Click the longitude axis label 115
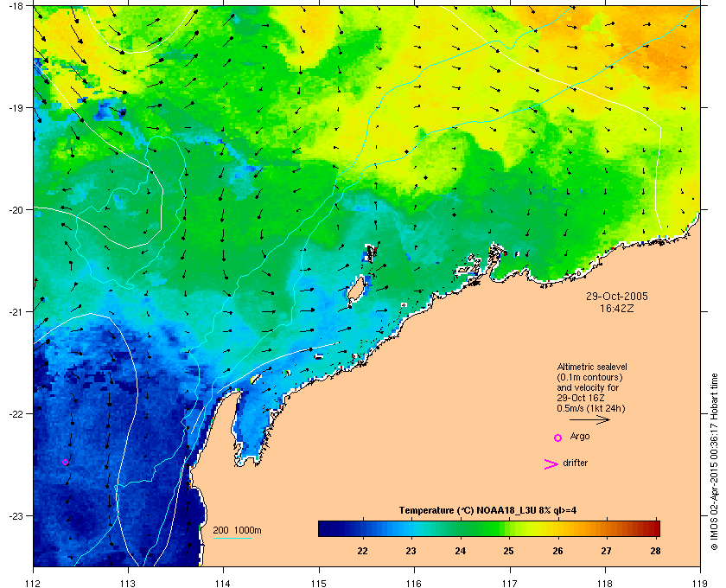This screenshot has width=726, height=588. 319,584
